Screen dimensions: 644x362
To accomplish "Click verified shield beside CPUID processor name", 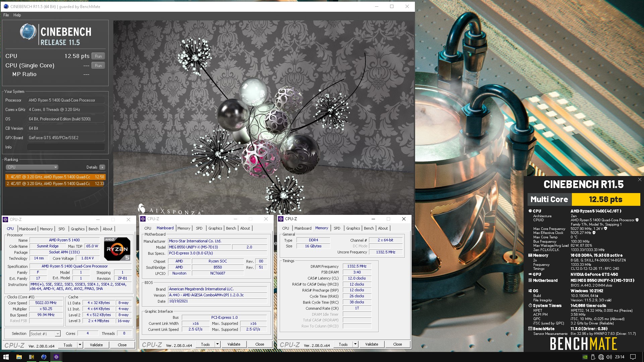I will [x=637, y=220].
